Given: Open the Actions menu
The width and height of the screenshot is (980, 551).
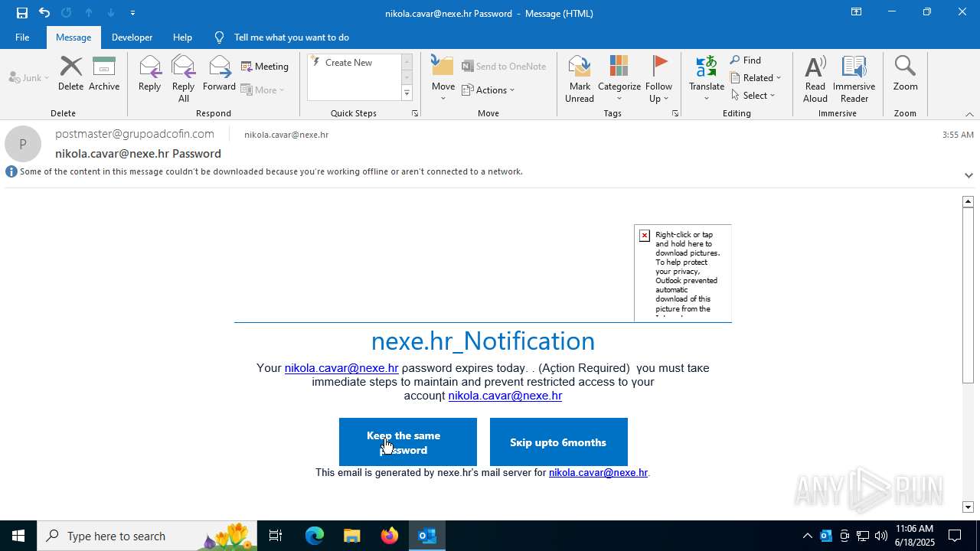Looking at the screenshot, I should coord(488,90).
